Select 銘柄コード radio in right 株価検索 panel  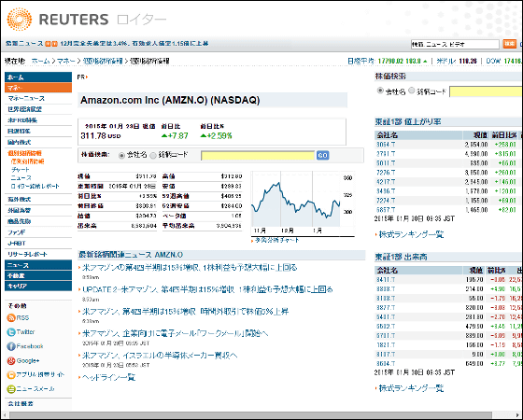(x=412, y=91)
